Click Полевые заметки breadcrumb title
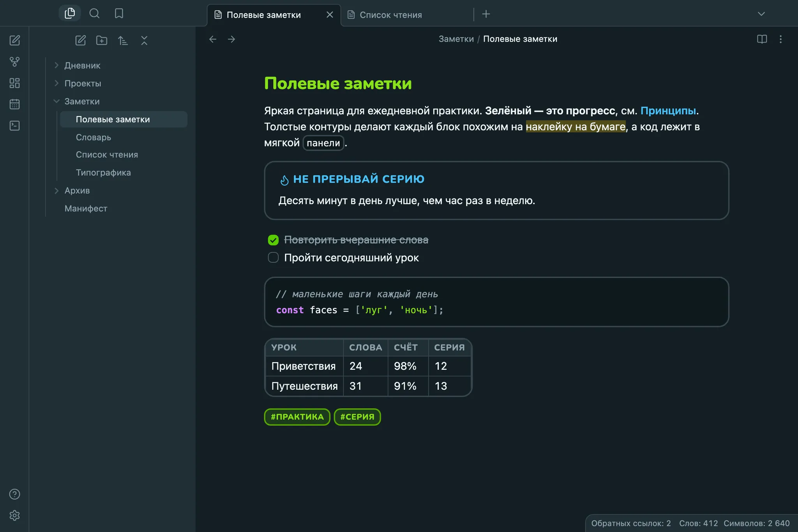 coord(520,39)
